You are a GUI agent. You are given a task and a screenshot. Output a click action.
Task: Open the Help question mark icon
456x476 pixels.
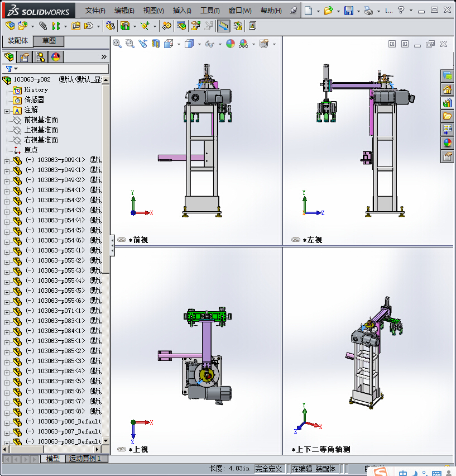pyautogui.click(x=401, y=10)
